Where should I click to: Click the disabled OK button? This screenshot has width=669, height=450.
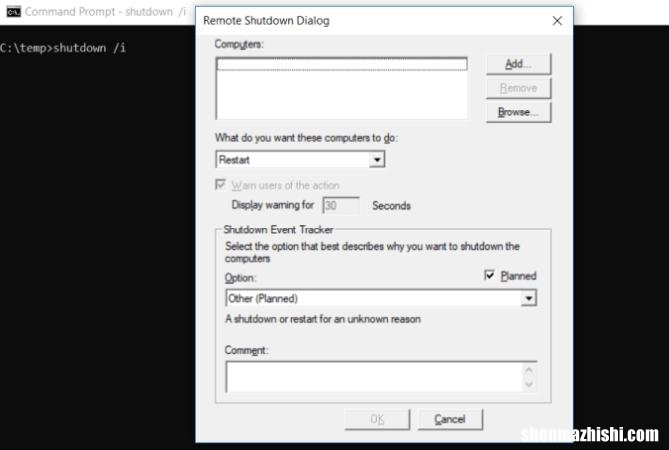coord(377,419)
